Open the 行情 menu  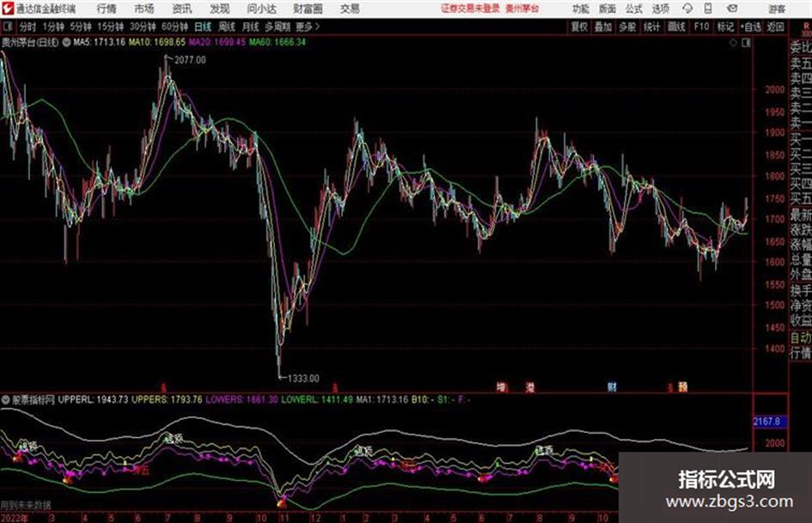click(x=107, y=9)
